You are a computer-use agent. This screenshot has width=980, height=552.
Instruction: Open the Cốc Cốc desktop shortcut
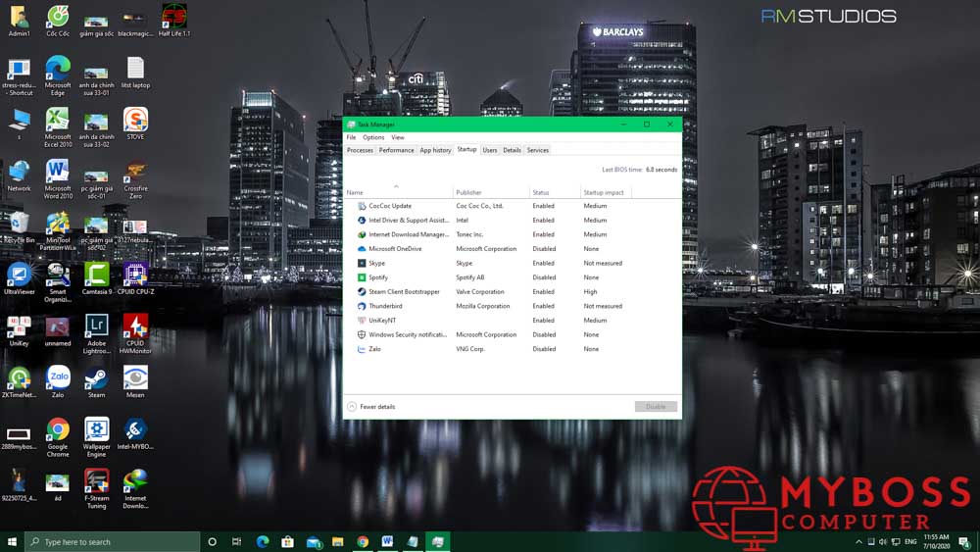[x=58, y=21]
